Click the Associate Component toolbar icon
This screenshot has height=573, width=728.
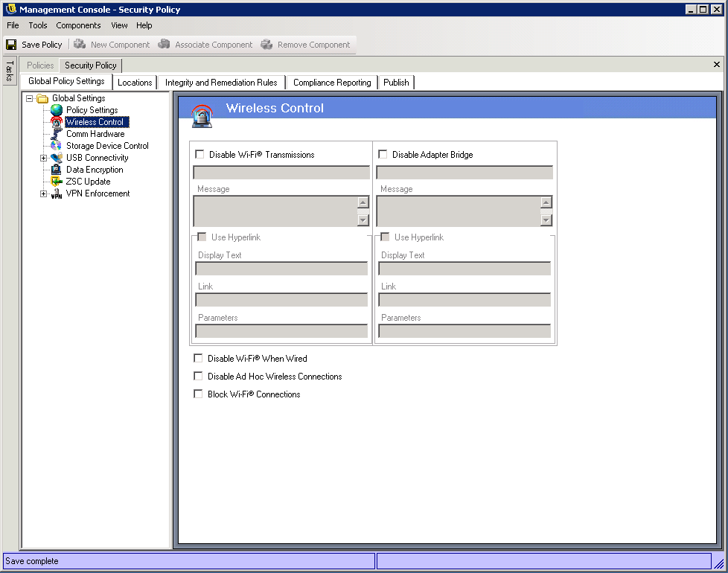[x=164, y=44]
